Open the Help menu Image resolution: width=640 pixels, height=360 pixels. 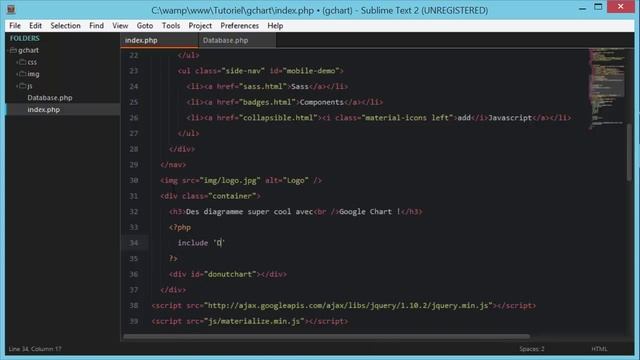(275, 26)
